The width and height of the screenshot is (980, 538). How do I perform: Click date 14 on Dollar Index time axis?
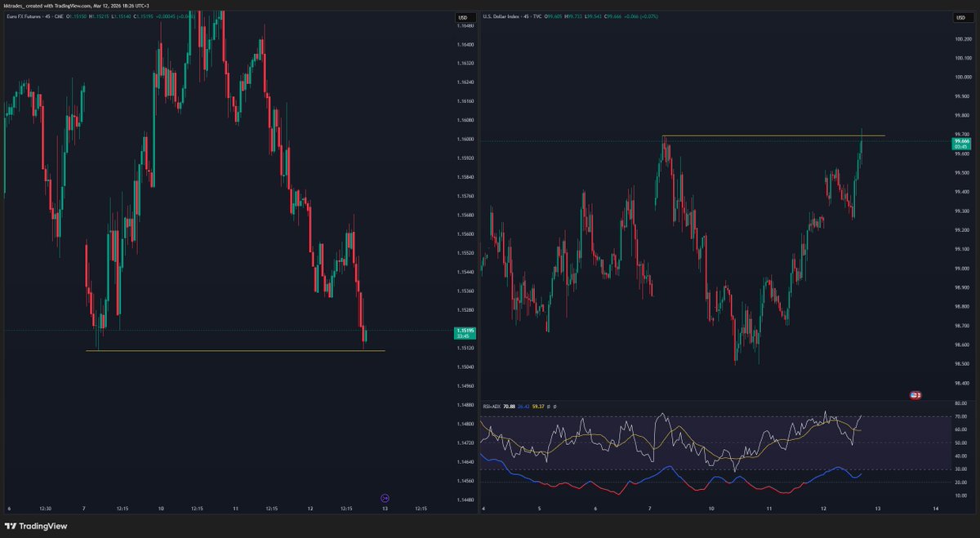coord(936,508)
